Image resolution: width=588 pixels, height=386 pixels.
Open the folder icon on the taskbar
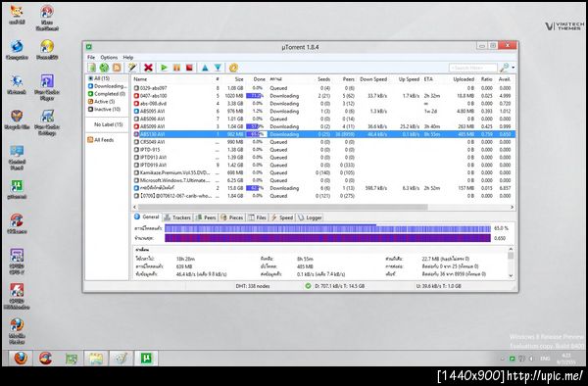click(x=96, y=359)
